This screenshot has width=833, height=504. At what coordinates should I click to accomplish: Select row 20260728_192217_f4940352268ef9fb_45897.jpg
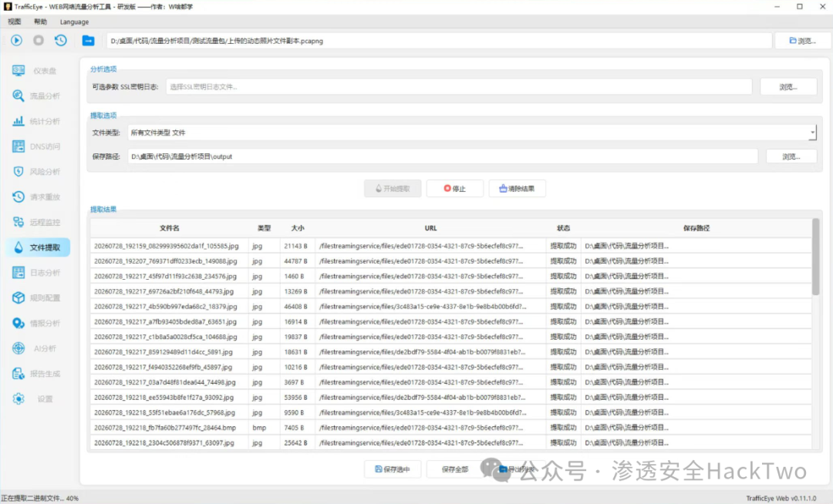[x=451, y=367]
